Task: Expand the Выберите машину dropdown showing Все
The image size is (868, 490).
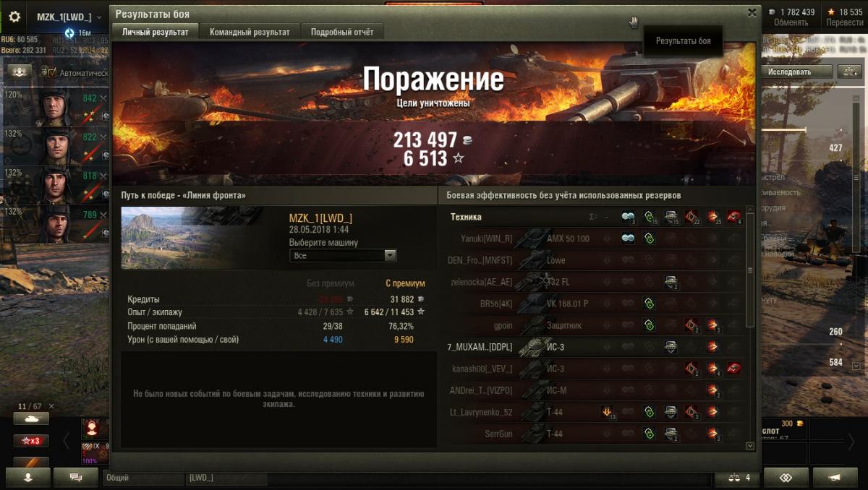Action: [343, 255]
